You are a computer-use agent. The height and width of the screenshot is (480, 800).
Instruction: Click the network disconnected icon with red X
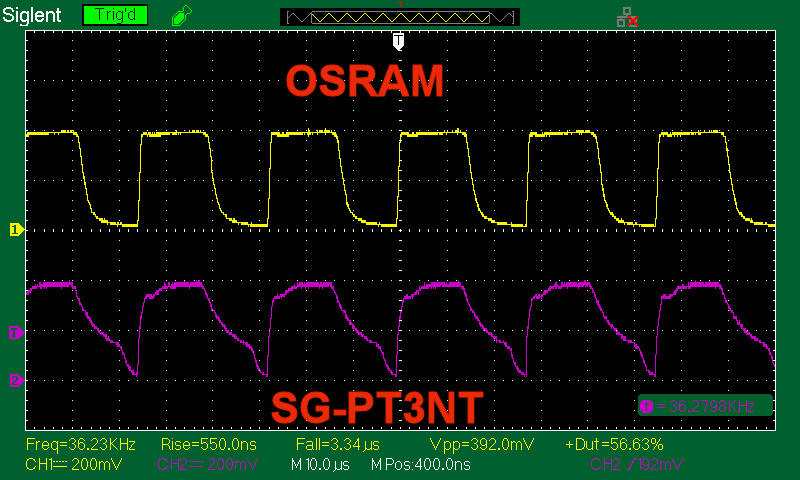tap(627, 17)
